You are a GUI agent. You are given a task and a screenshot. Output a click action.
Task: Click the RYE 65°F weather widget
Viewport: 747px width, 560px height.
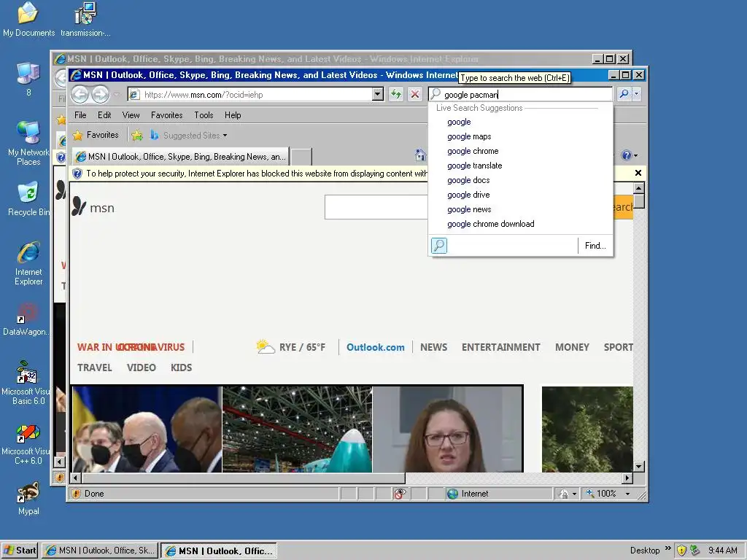click(x=290, y=346)
